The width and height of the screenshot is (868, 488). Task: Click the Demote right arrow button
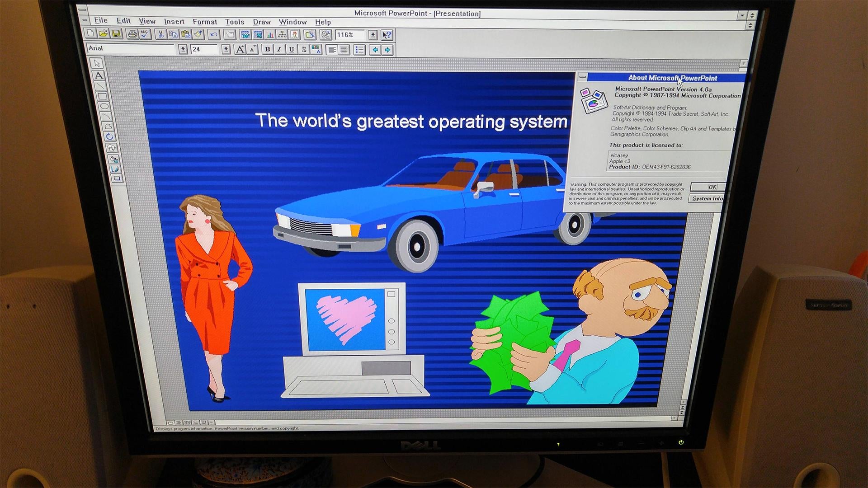coord(387,50)
